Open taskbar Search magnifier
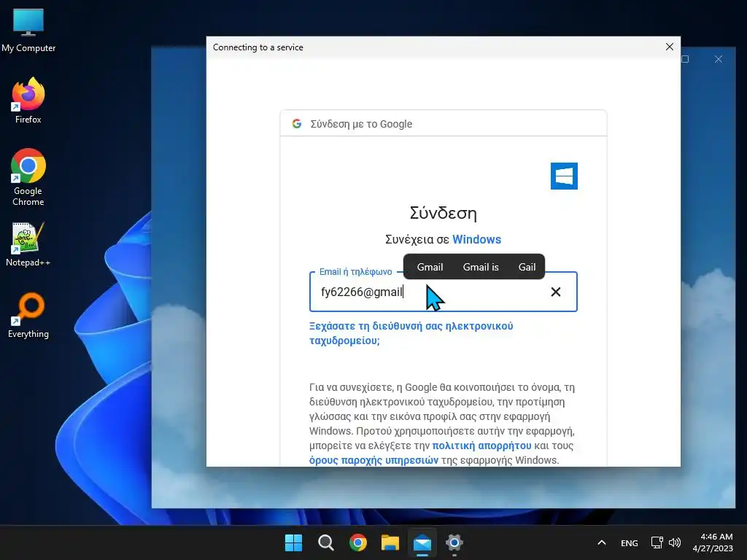The width and height of the screenshot is (747, 560). (326, 542)
